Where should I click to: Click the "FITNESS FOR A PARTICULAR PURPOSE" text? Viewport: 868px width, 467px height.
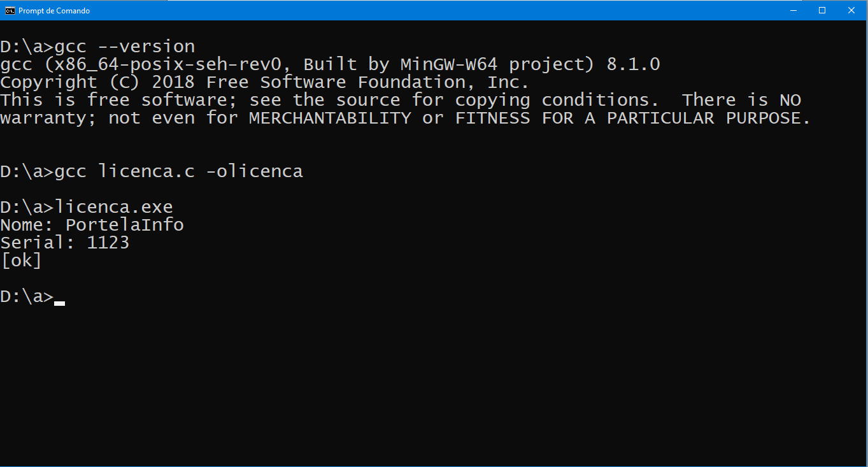pyautogui.click(x=632, y=118)
